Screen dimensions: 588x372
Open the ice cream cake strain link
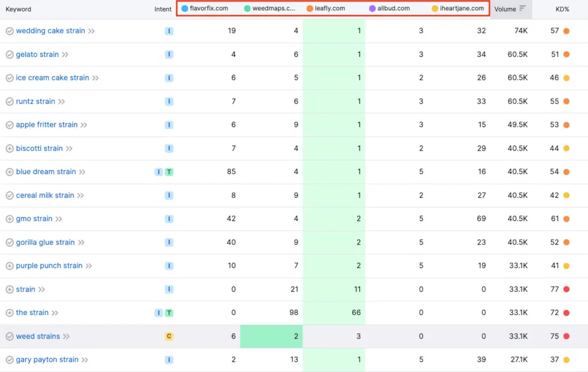click(x=52, y=78)
